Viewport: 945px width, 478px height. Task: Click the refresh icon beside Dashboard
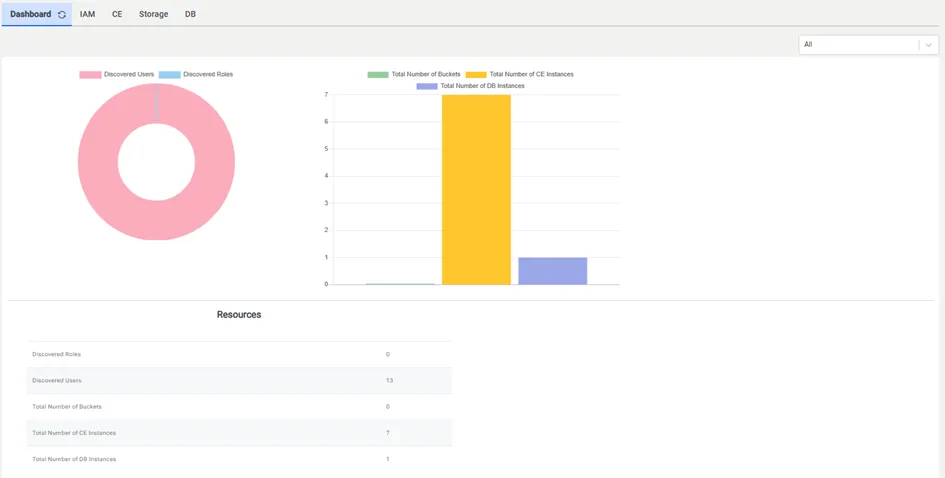click(62, 14)
